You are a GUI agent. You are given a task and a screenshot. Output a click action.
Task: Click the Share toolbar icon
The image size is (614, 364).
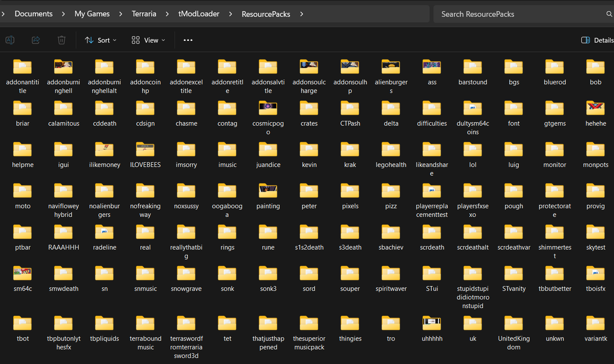pos(36,40)
